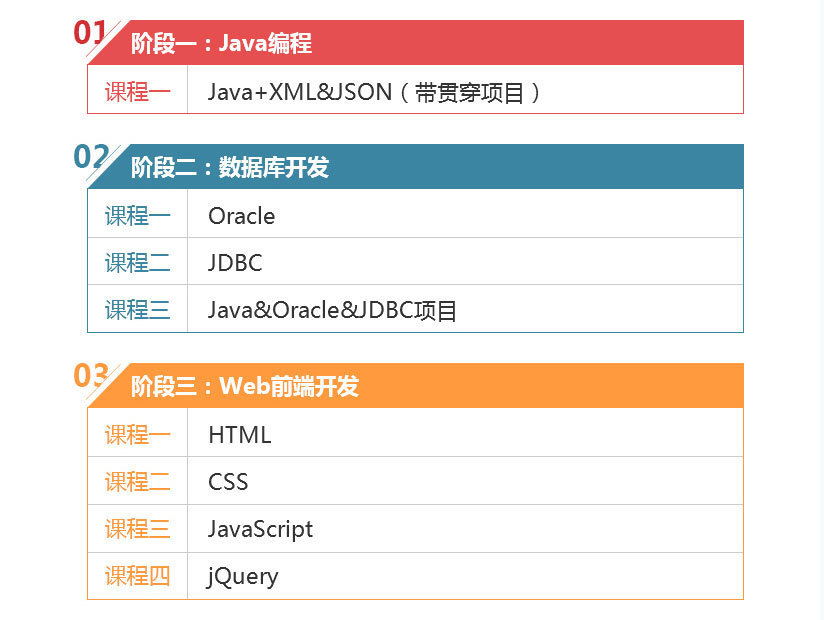Select the 阶段一:Java编程 header banner
Image resolution: width=824 pixels, height=620 pixels.
[x=415, y=43]
